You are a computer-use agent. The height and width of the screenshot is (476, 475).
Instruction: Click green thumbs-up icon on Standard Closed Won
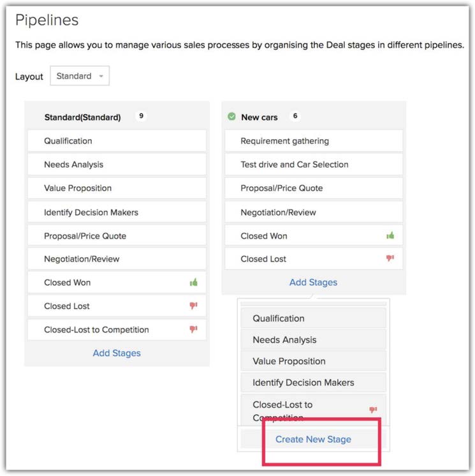tap(193, 282)
